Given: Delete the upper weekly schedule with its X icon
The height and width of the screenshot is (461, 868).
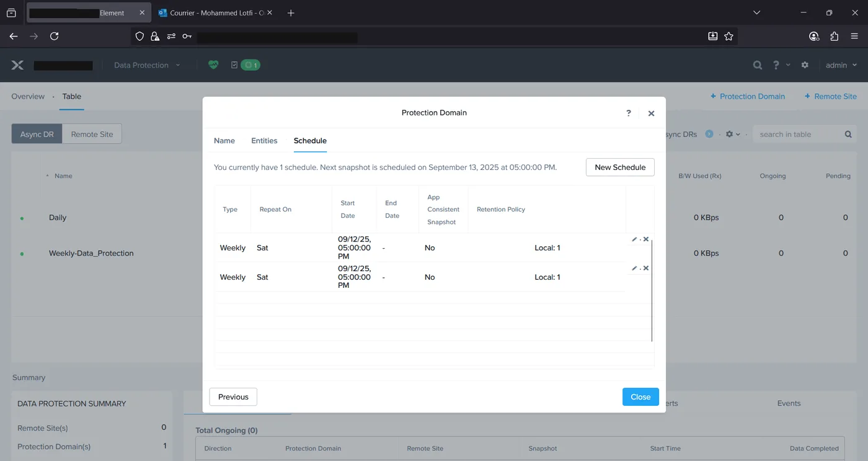Looking at the screenshot, I should point(646,239).
